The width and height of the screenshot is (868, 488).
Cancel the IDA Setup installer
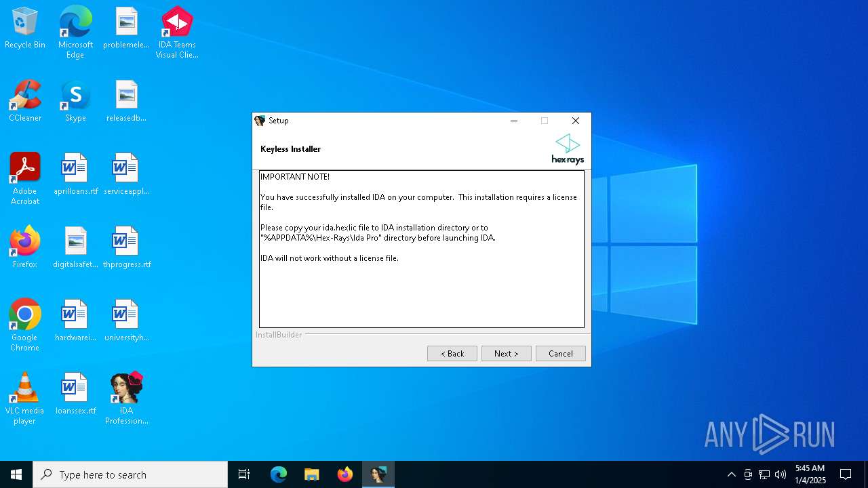point(561,353)
